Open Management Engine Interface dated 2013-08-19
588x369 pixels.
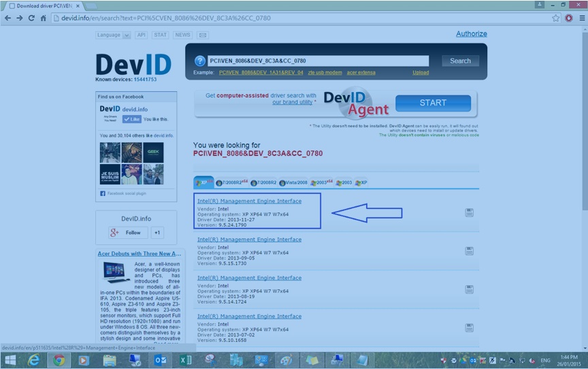[x=249, y=278]
